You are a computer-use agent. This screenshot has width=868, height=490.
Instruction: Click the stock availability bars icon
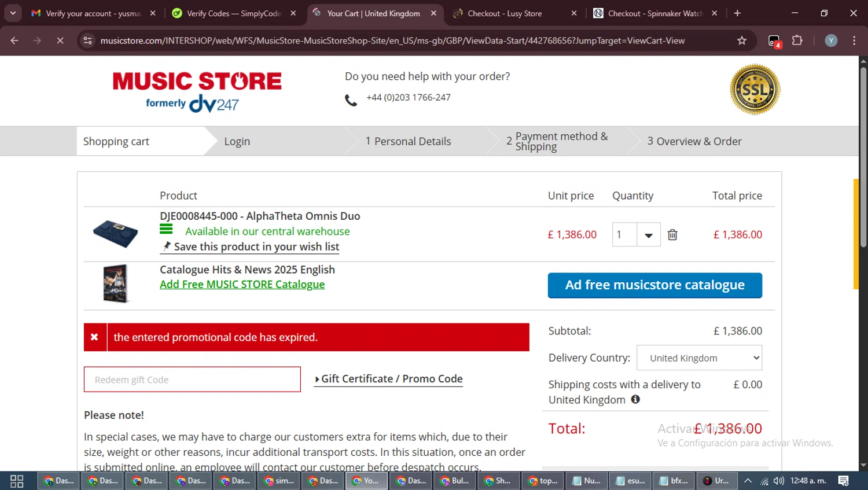(x=166, y=229)
